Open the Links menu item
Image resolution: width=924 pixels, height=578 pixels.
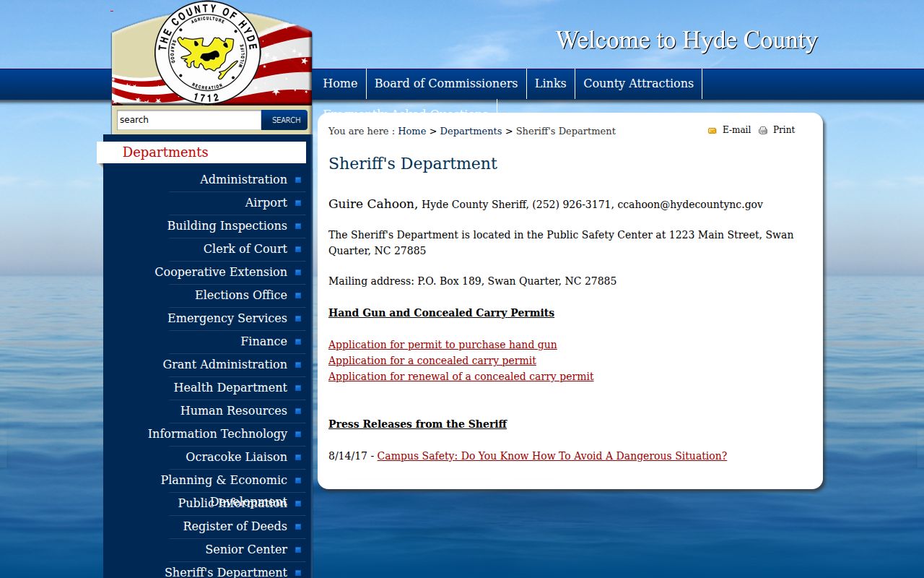551,83
